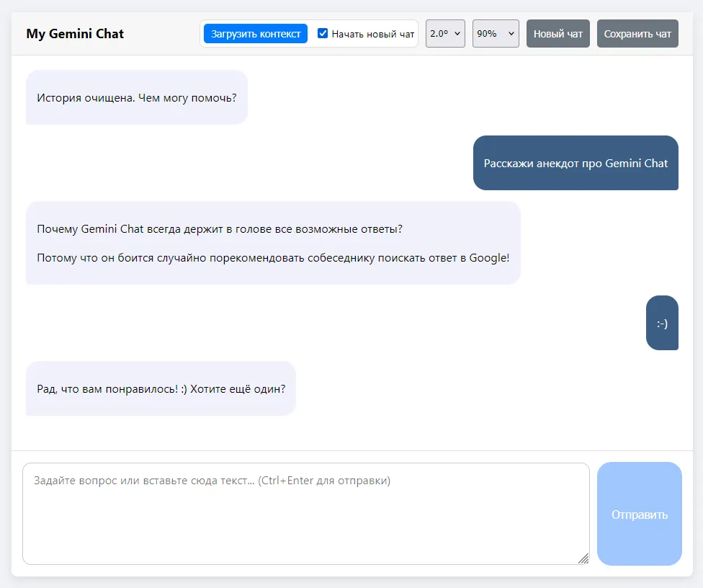Click the text area resize handle
This screenshot has height=588, width=703.
tap(583, 558)
